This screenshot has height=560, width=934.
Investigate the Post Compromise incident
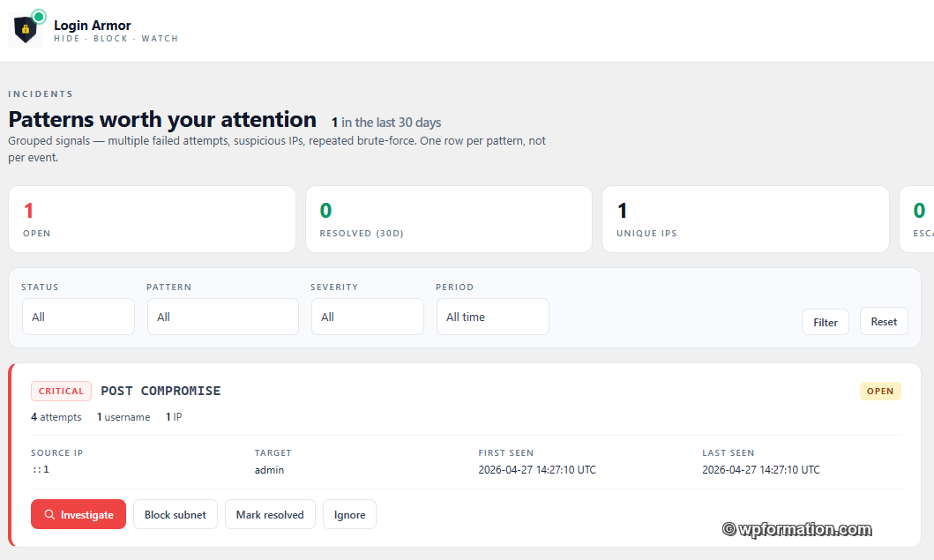(x=78, y=514)
